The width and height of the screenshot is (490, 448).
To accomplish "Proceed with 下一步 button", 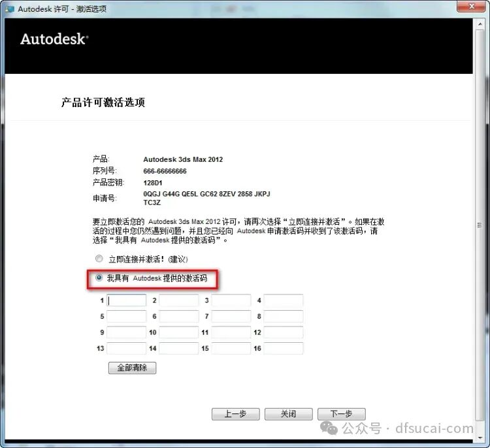I will pyautogui.click(x=341, y=414).
